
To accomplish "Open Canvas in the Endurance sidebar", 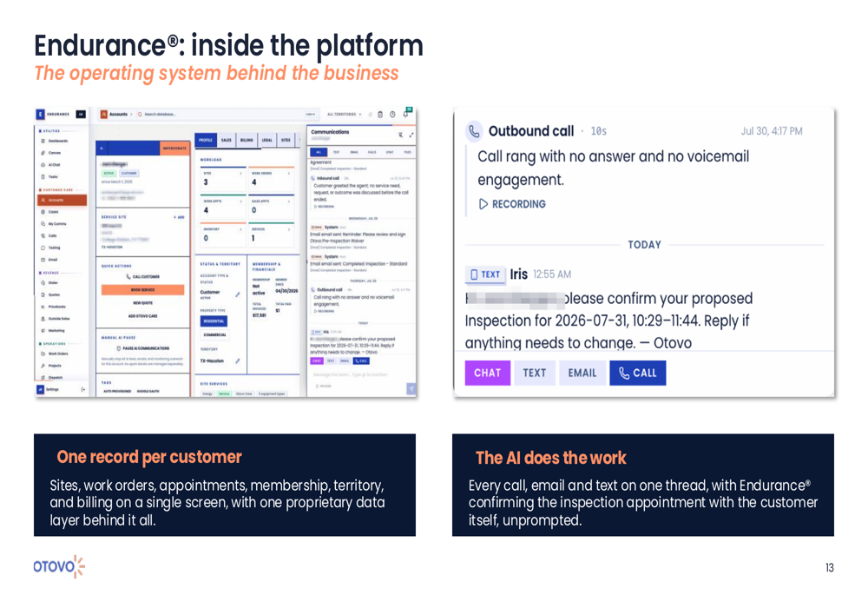I will [51, 153].
